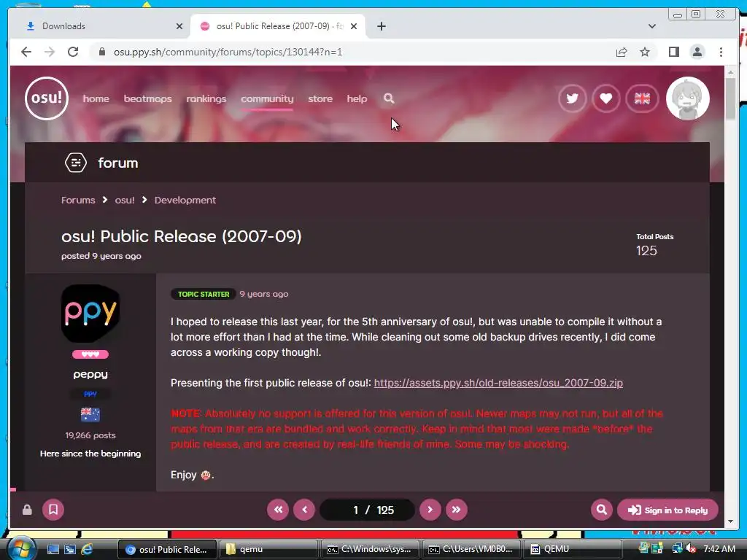Click the lock icon in bottom bar
This screenshot has height=560, width=747.
point(27,510)
